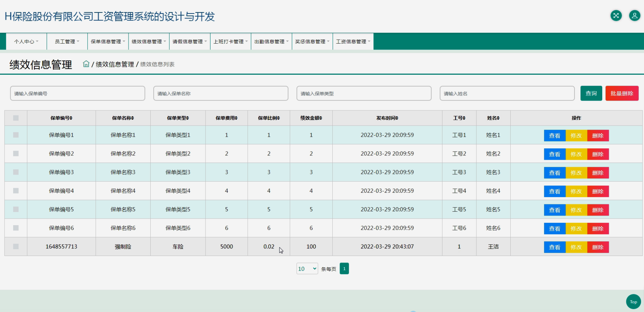Expand the 个人中心 menu

pos(26,42)
